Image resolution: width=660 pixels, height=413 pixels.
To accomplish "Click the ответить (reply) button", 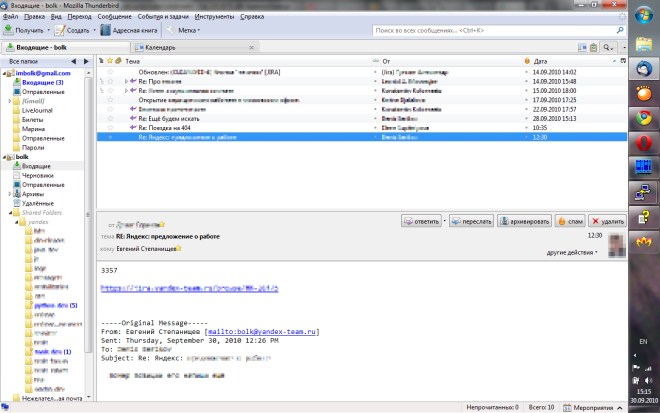I will (x=421, y=221).
